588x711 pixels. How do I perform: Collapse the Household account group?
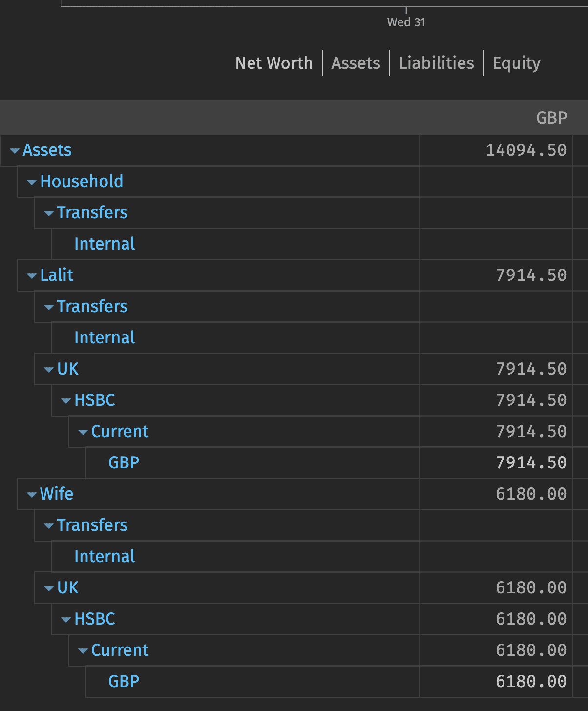click(31, 182)
